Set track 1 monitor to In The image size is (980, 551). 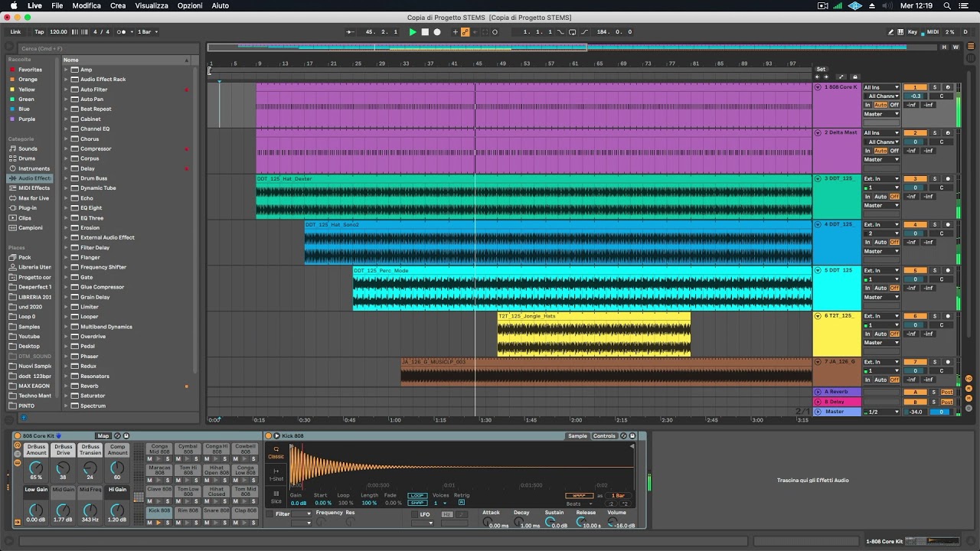(x=867, y=105)
